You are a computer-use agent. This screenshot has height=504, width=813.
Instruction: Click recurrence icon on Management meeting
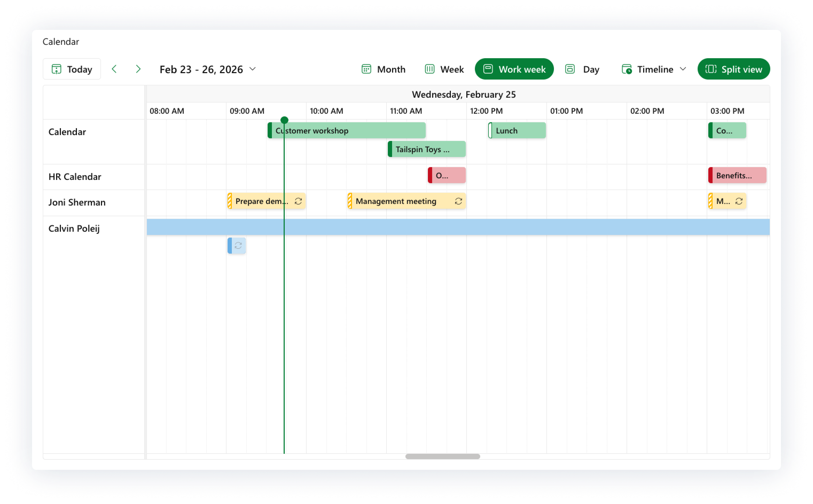459,201
